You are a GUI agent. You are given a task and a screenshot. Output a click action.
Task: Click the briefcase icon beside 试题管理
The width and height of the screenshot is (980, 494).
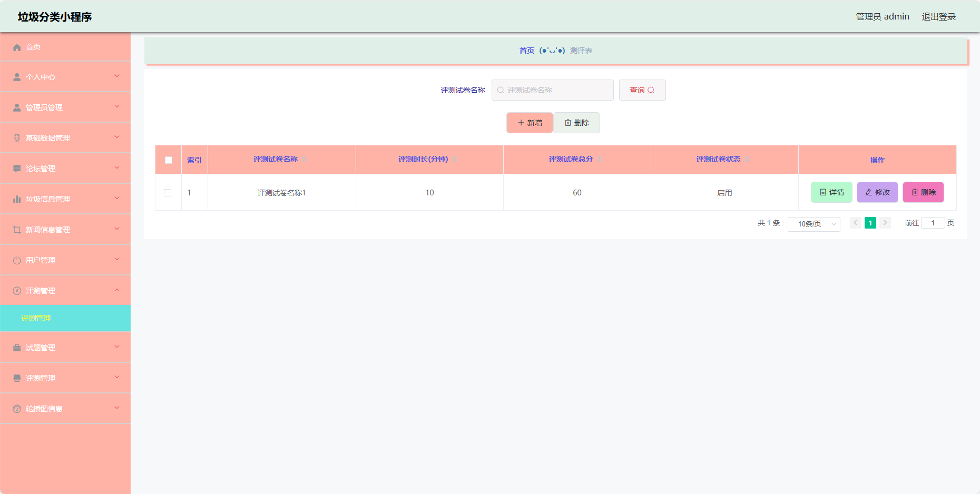(17, 348)
